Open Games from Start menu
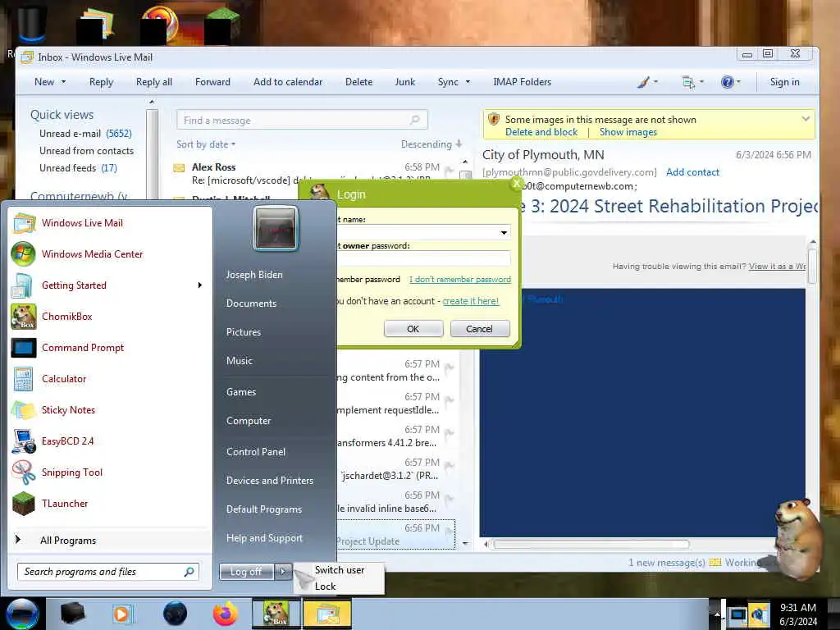Screen dimensions: 840x630 (241, 391)
